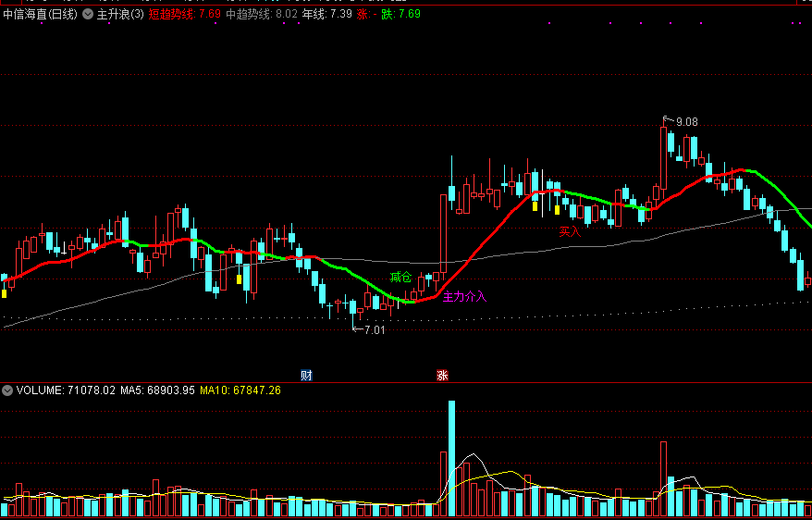Image resolution: width=812 pixels, height=520 pixels.
Task: Click the red 买入 signal label
Action: [x=571, y=231]
